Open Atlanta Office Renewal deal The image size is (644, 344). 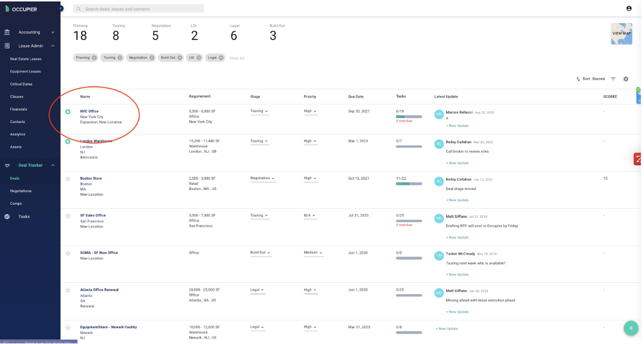click(99, 290)
